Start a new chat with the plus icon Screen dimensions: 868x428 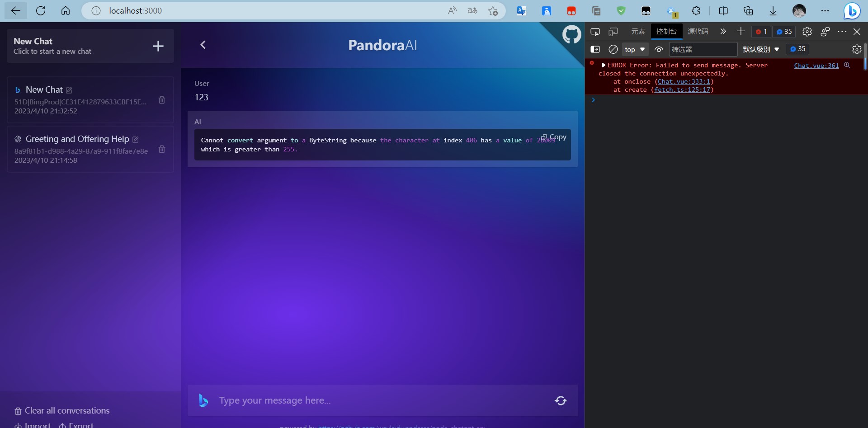point(158,46)
